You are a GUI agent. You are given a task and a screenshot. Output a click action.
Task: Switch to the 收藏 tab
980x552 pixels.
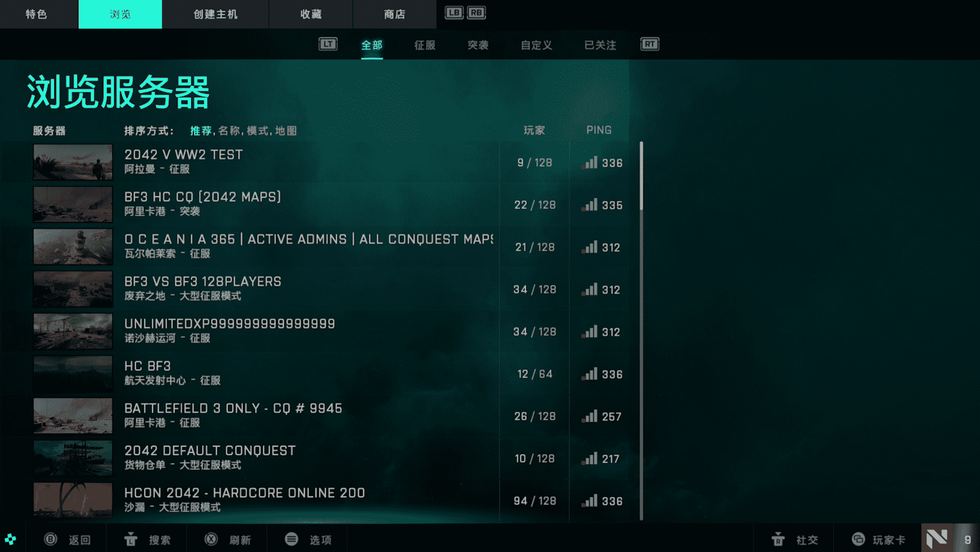[x=310, y=14]
